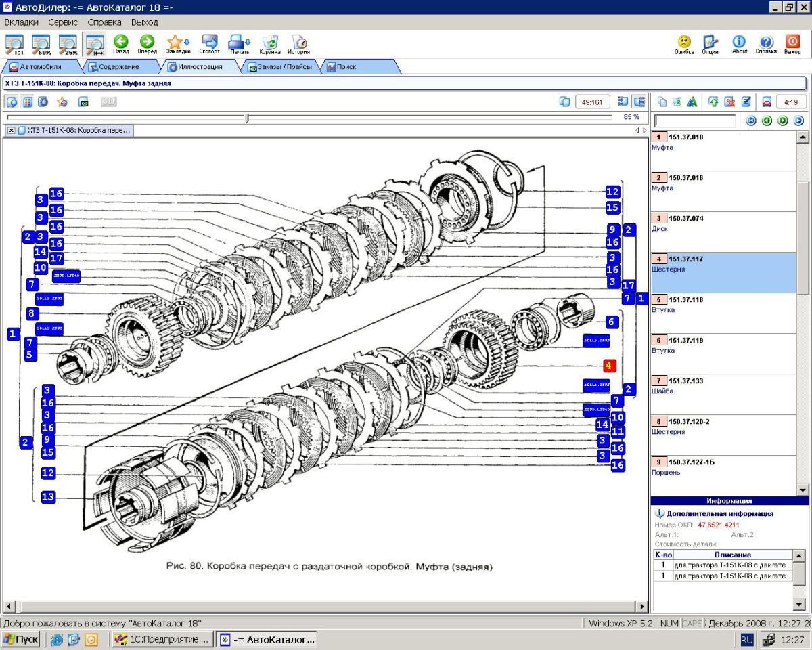Open the Сервис menu
The image size is (812, 650).
(63, 22)
